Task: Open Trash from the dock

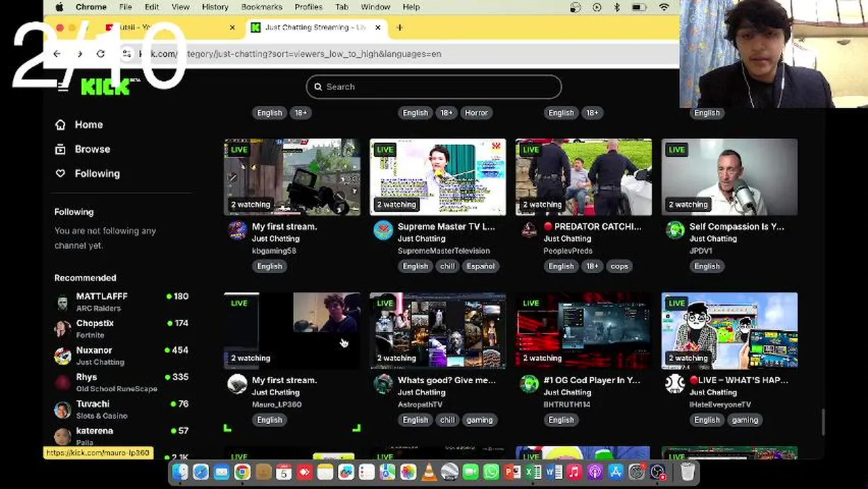Action: (687, 472)
